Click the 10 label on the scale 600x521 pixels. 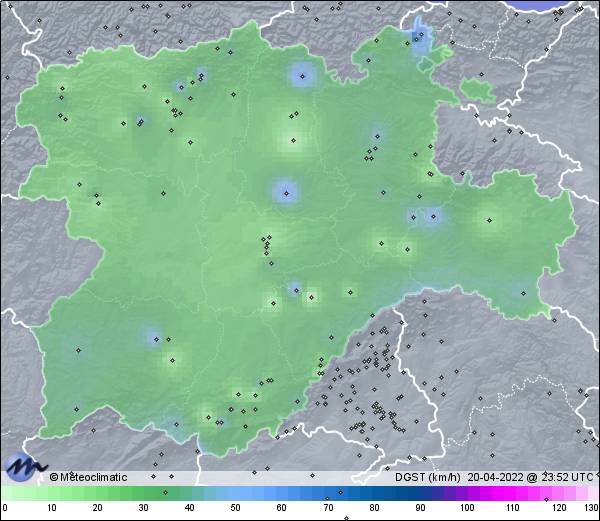pos(52,508)
